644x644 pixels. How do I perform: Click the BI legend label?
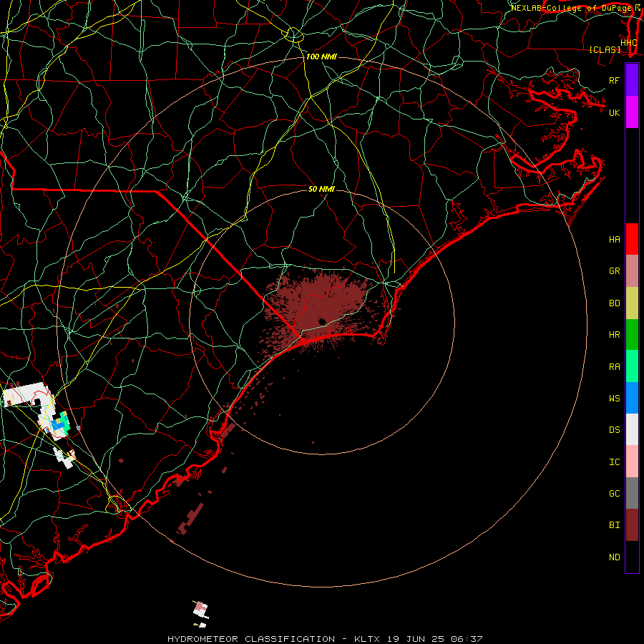tap(614, 525)
